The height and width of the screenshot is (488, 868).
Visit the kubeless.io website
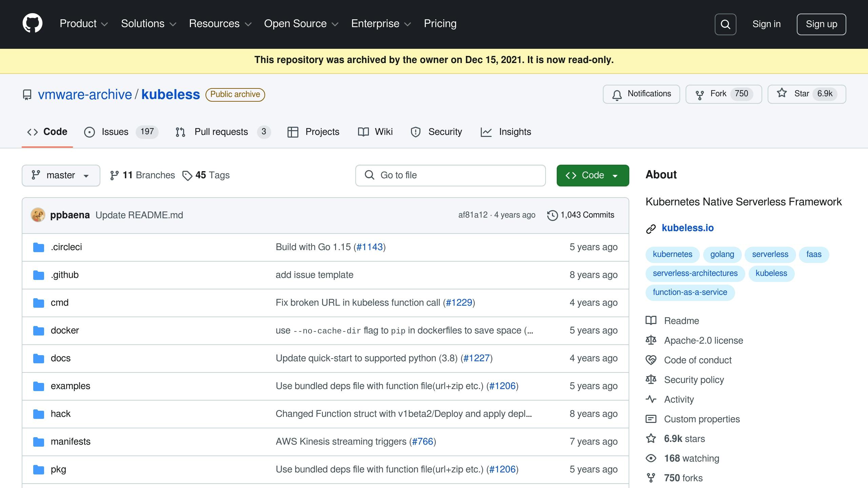coord(688,228)
